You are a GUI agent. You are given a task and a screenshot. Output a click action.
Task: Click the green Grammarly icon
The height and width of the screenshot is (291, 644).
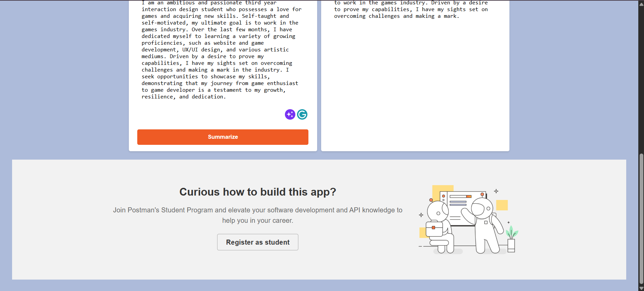[302, 115]
